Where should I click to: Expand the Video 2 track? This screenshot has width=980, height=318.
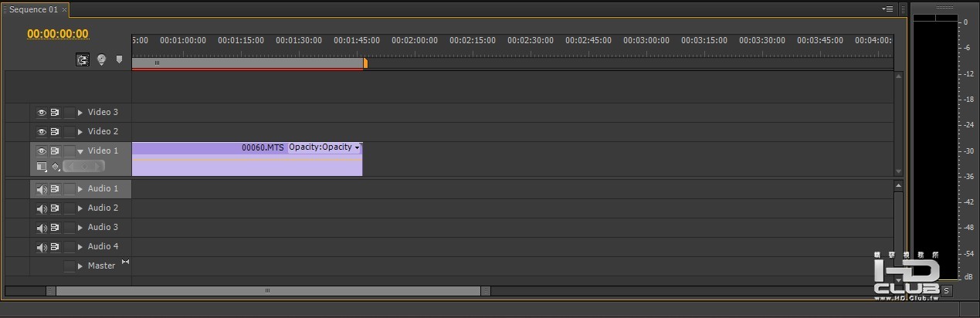coord(80,132)
